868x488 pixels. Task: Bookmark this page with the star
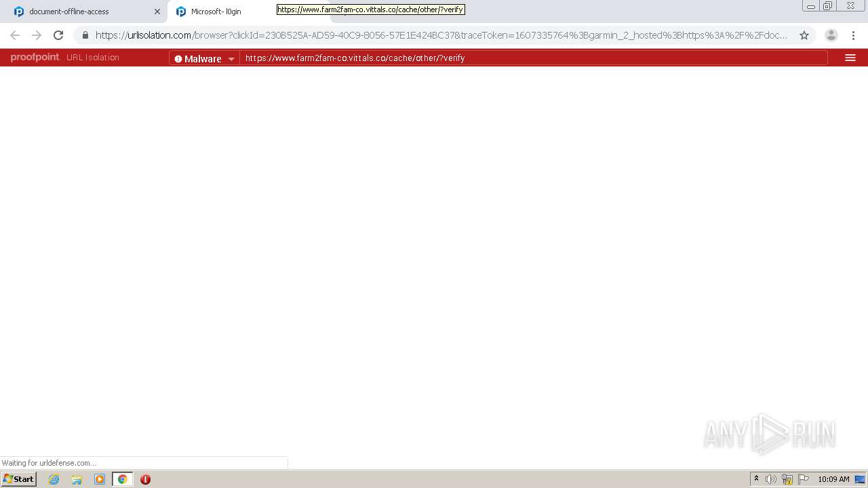coord(804,35)
